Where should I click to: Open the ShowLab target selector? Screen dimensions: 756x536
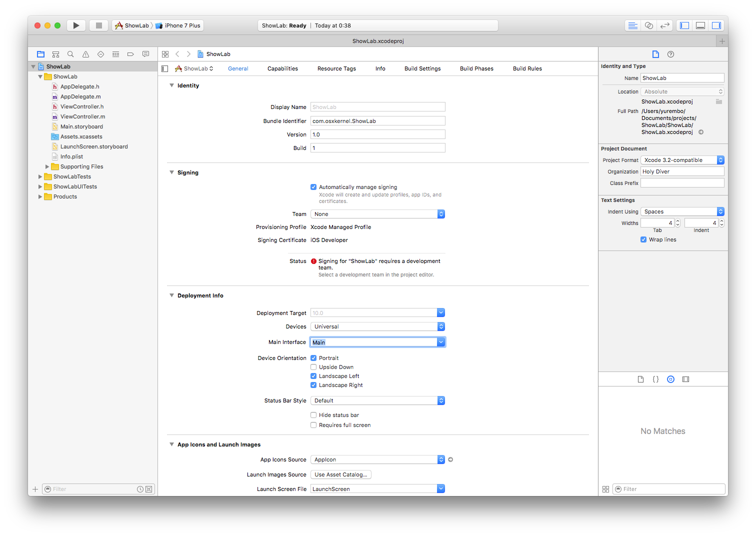tap(194, 68)
